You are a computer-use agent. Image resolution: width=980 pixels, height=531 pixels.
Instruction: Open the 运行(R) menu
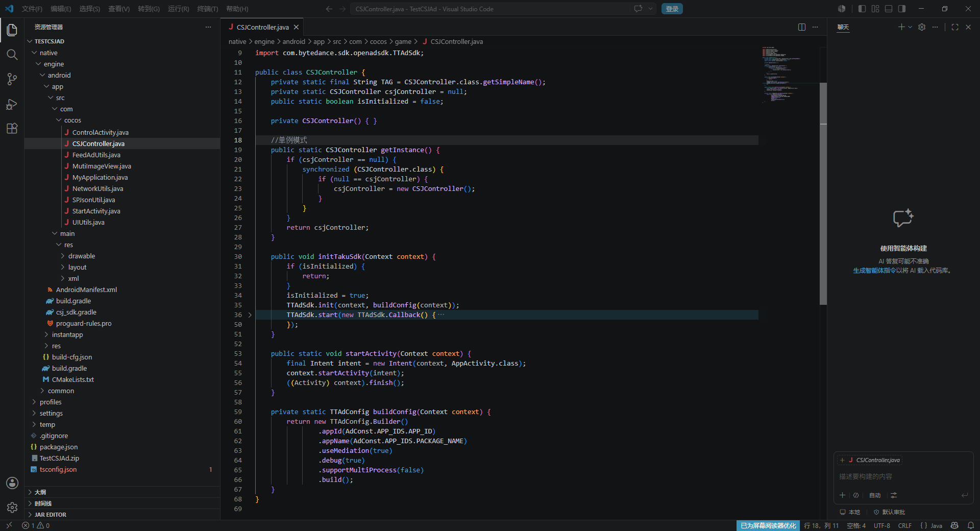[x=179, y=9]
